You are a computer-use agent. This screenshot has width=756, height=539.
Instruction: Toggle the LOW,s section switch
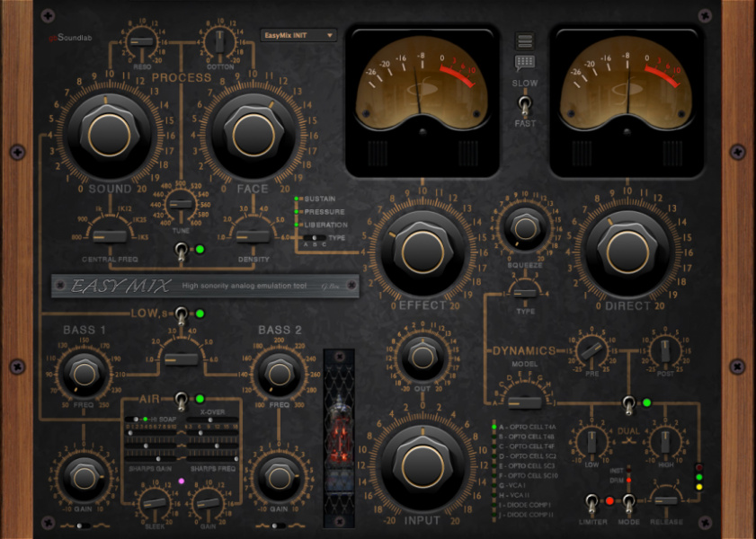pyautogui.click(x=182, y=315)
